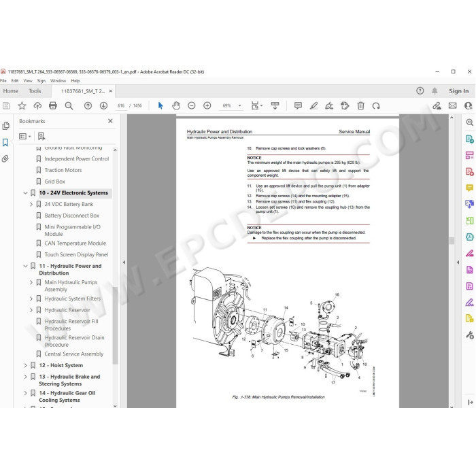Zoom in with the plus button
476x476 pixels.
click(207, 105)
